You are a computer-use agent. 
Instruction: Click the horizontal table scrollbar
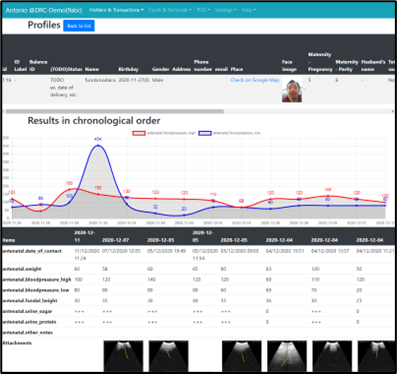tap(115, 111)
